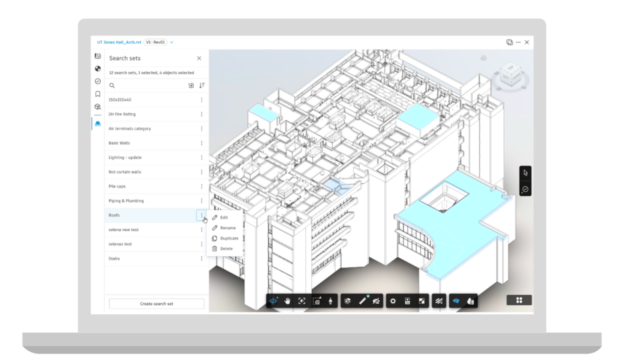632x364 pixels.
Task: Click the Create search set button
Action: (157, 304)
